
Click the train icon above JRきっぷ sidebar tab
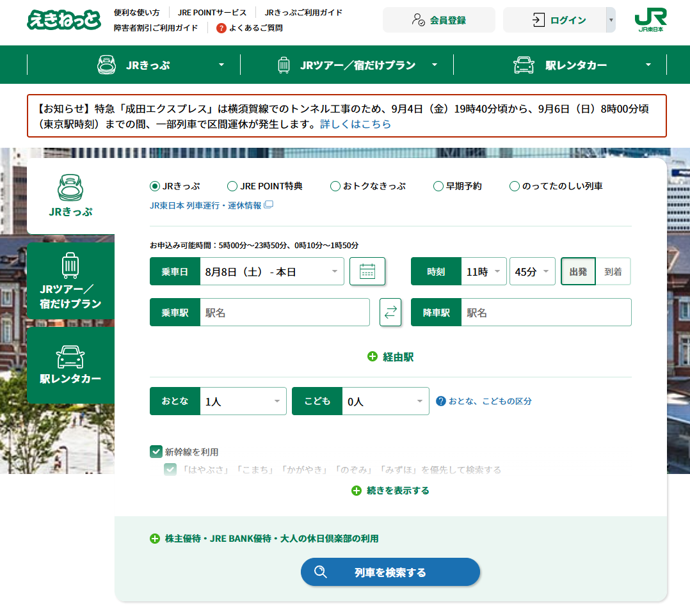(70, 188)
